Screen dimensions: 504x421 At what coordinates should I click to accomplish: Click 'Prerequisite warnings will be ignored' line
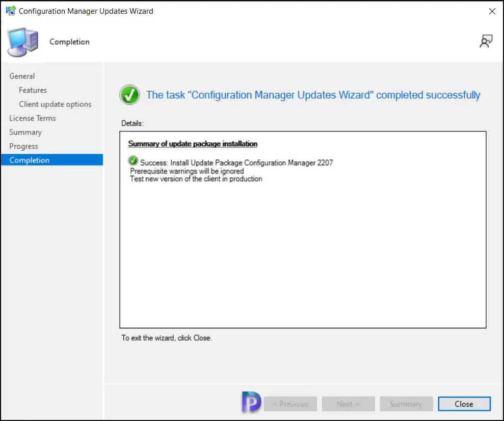(187, 171)
